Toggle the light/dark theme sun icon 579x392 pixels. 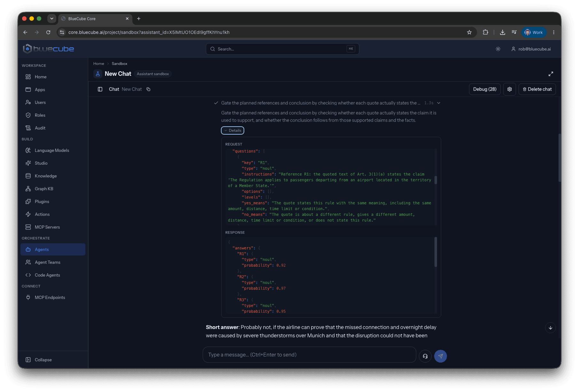[x=498, y=49]
